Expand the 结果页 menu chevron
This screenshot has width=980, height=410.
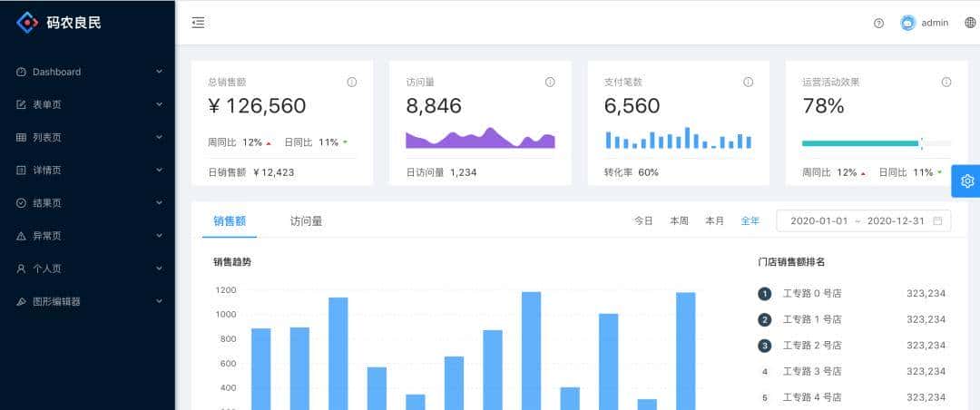(160, 203)
